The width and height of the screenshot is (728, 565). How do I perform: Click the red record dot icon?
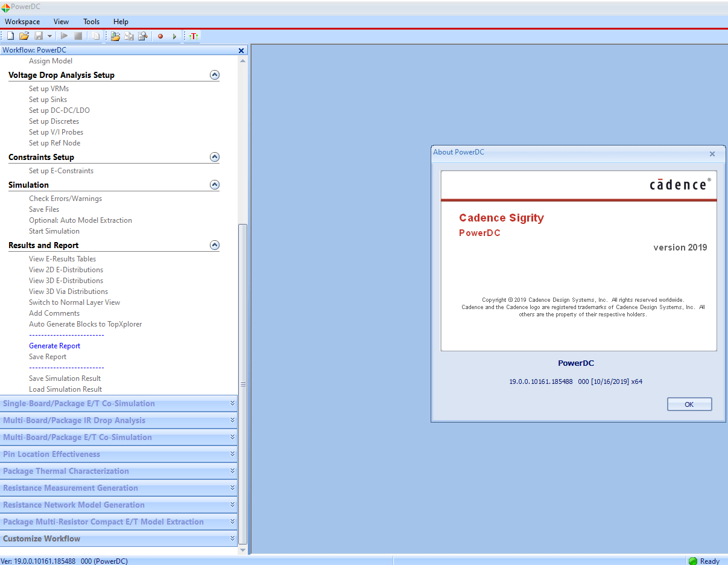coord(160,36)
